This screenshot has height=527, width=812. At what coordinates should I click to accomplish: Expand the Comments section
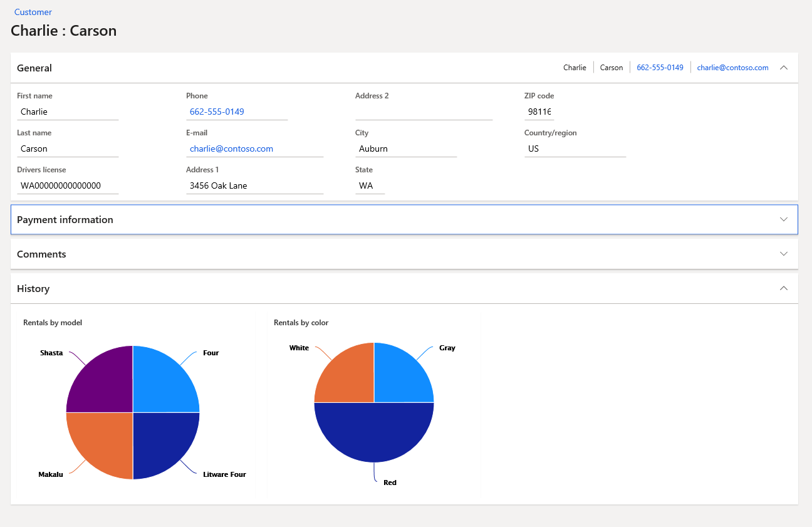pos(784,254)
